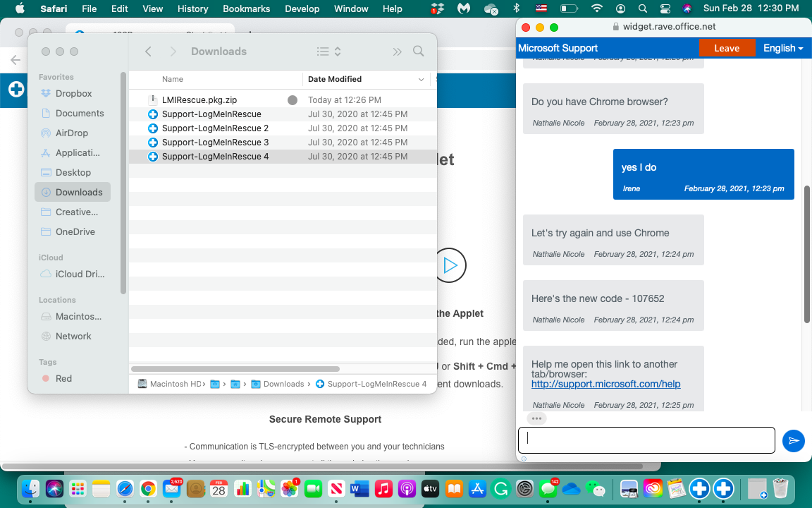Open Chrome from the Dock
This screenshot has height=508, width=812.
[x=148, y=488]
